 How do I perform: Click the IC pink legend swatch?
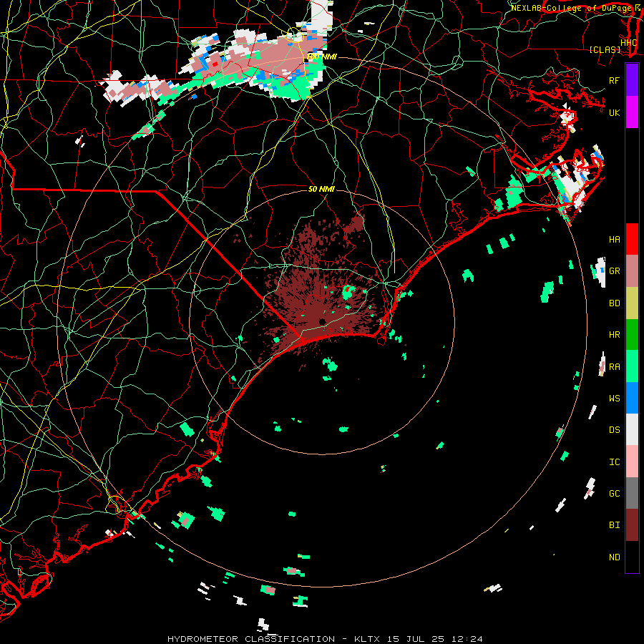coord(632,462)
